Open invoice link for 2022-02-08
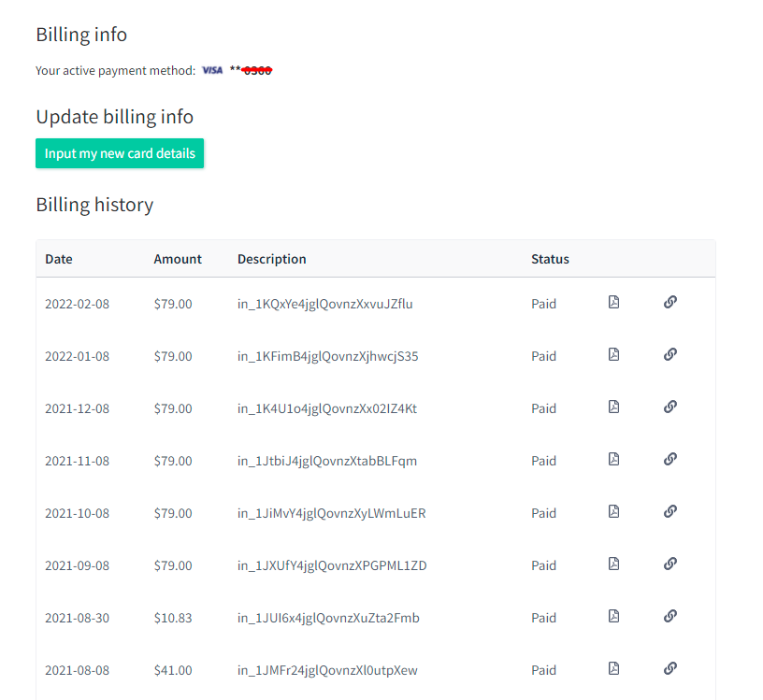Image resolution: width=763 pixels, height=700 pixels. tap(670, 302)
